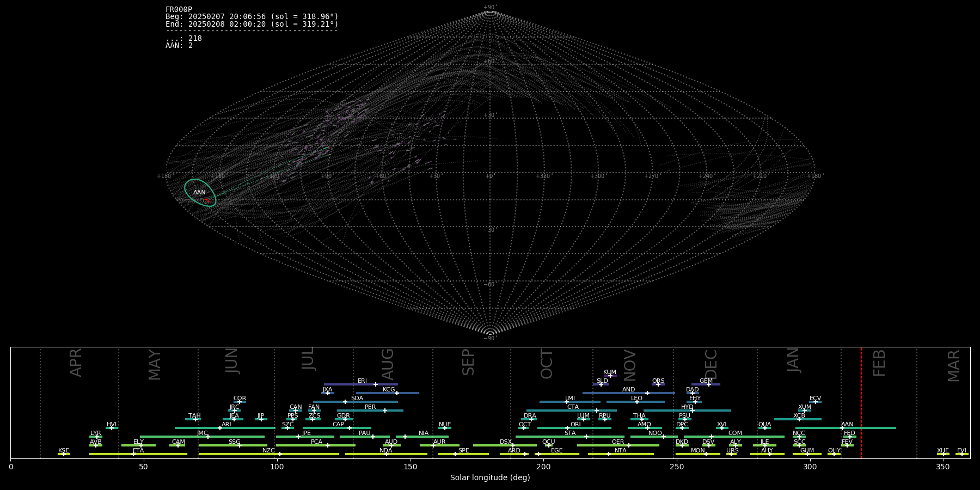Select the AND shower label

coord(628,389)
